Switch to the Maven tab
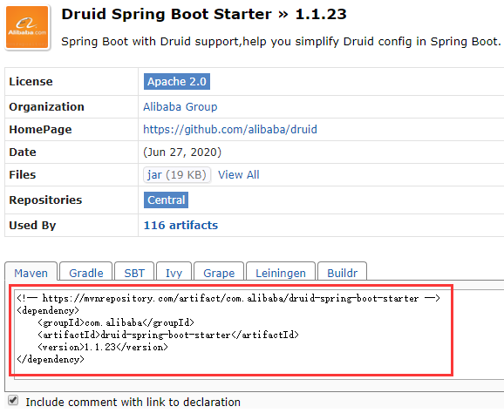The image size is (504, 420). (x=31, y=273)
